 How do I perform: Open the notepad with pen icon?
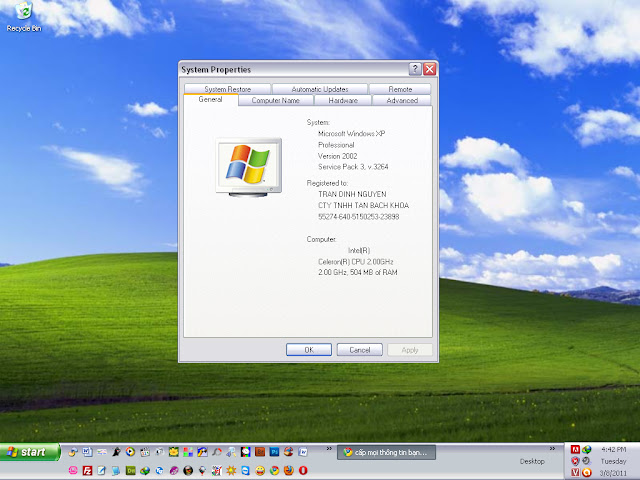(x=101, y=470)
